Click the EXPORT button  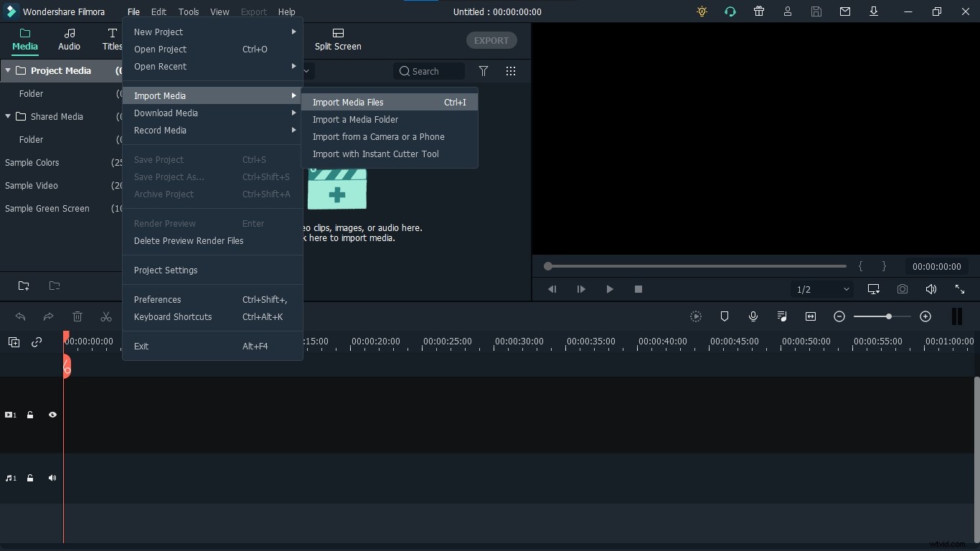pyautogui.click(x=491, y=40)
